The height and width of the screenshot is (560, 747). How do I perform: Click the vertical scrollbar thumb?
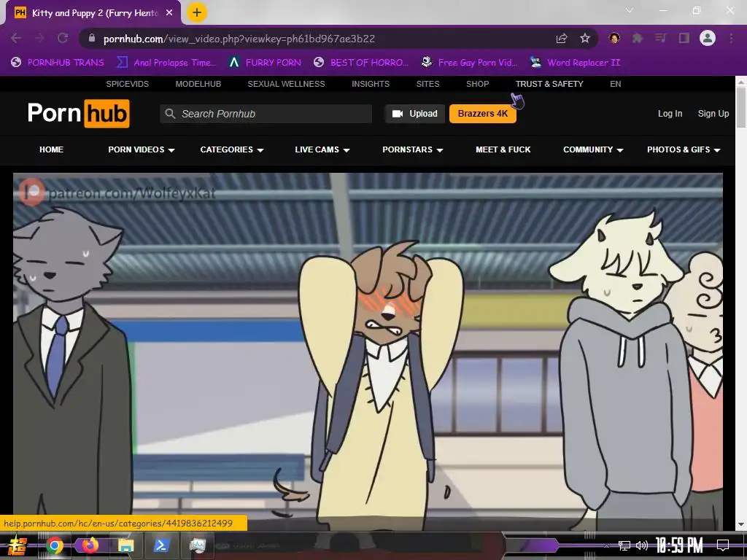(741, 108)
